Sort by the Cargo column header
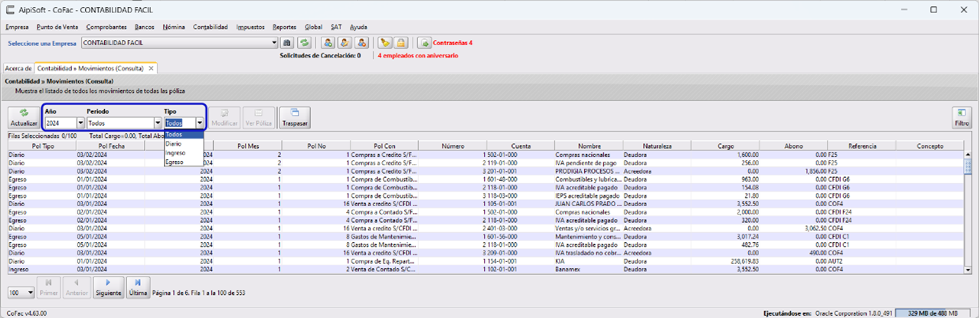 pyautogui.click(x=725, y=146)
